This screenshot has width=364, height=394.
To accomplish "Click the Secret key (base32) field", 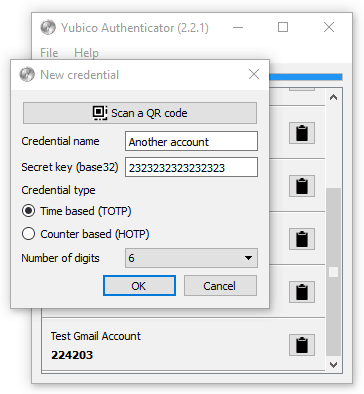I will coord(191,167).
